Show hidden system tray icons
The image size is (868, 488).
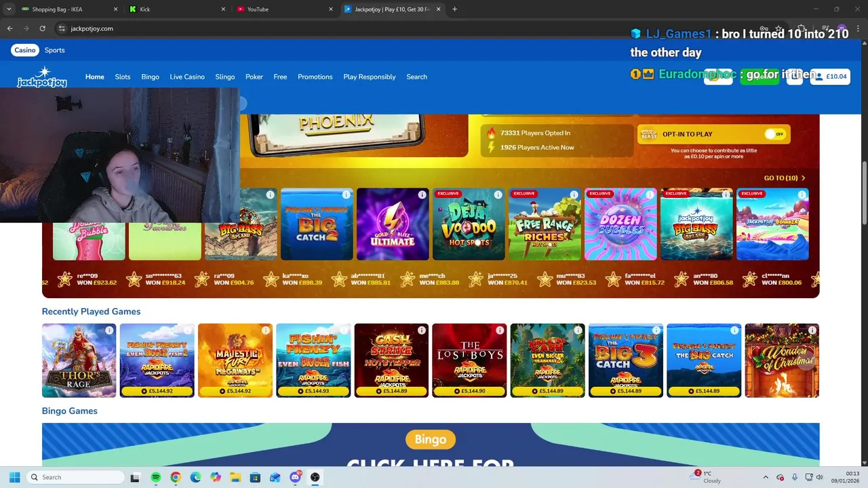766,477
